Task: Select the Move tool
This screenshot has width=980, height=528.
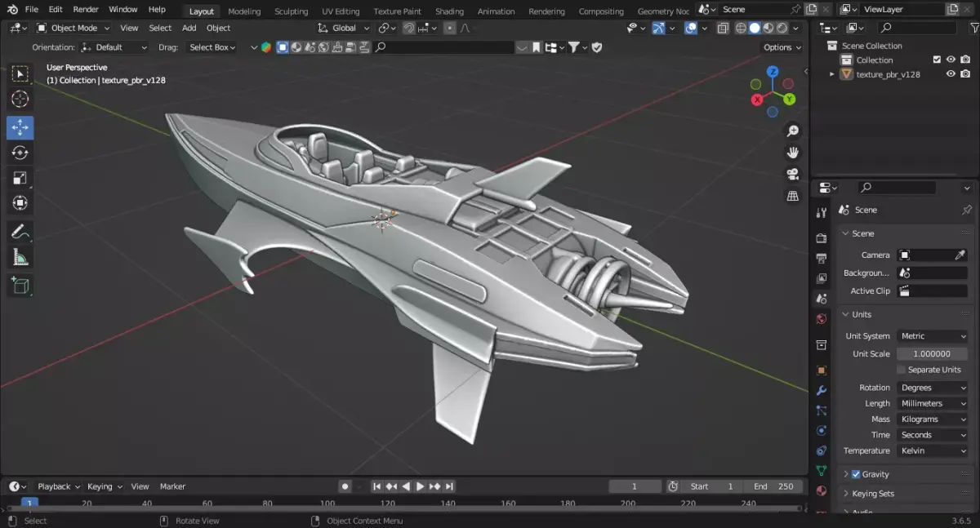Action: pyautogui.click(x=20, y=127)
